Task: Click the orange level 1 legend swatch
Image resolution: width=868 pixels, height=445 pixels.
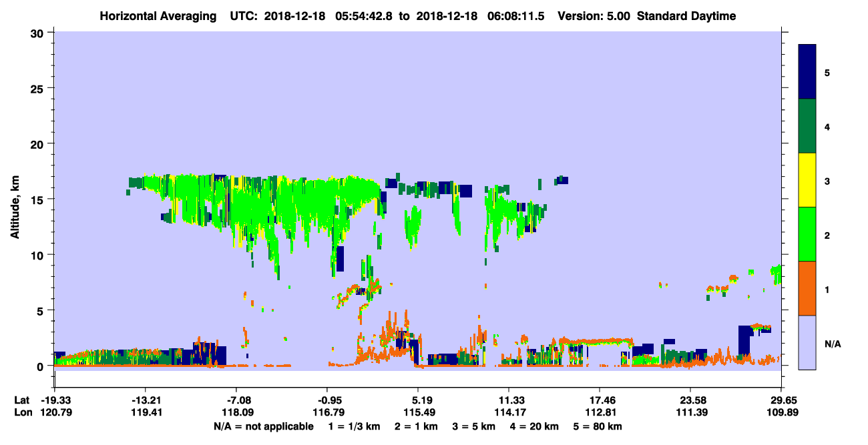Action: (x=807, y=288)
